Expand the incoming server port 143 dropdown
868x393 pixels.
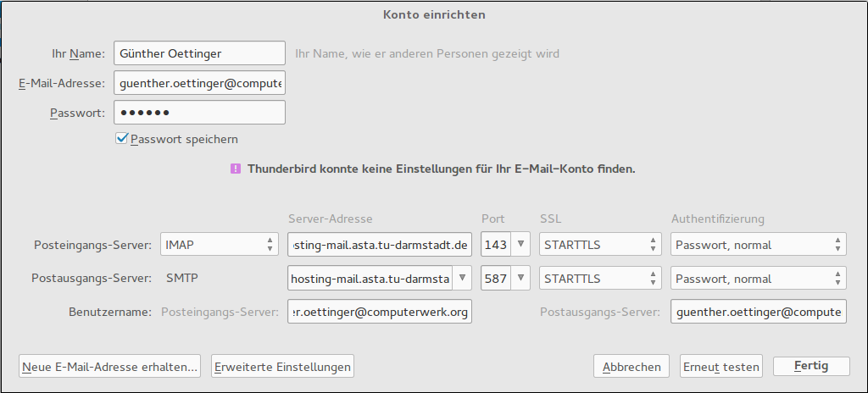click(521, 245)
